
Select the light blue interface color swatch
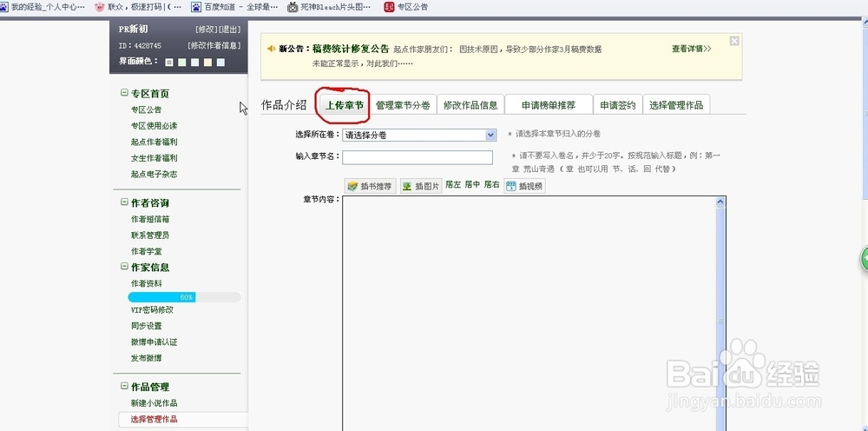point(220,63)
